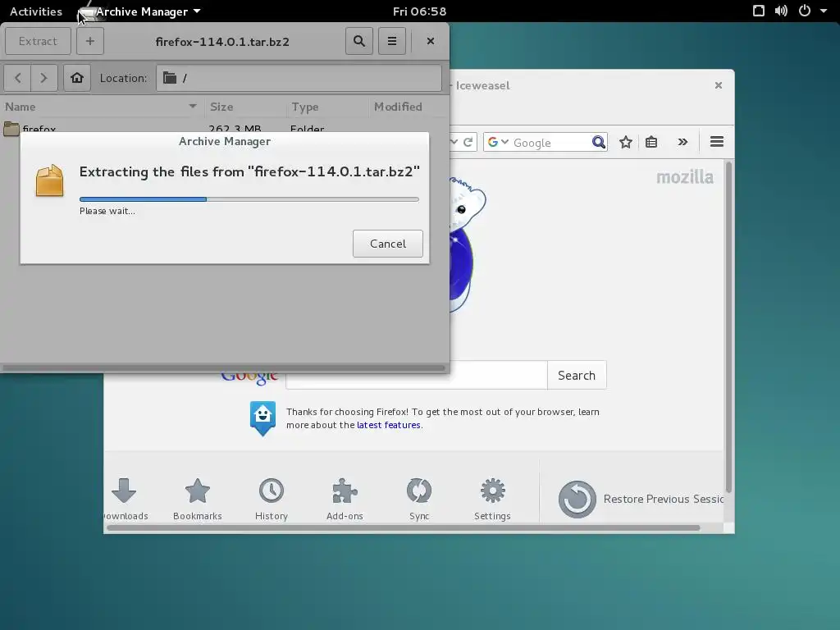Viewport: 840px width, 630px height.
Task: Click the Location path field
Action: pos(299,78)
